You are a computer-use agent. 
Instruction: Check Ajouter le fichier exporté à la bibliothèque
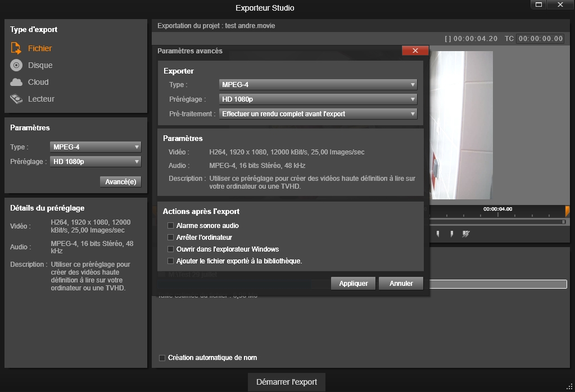click(x=170, y=261)
